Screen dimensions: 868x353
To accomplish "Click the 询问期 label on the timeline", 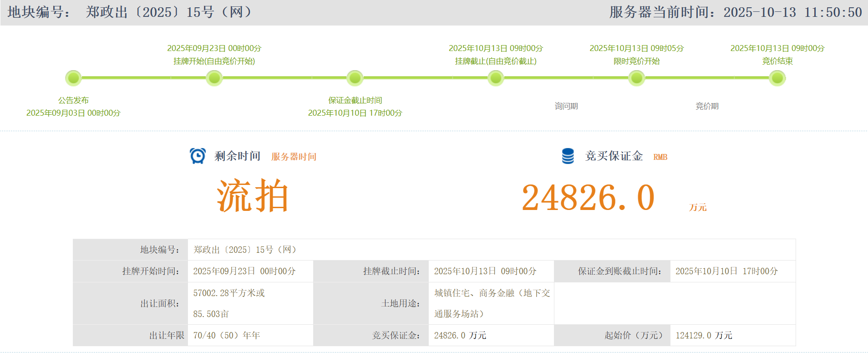I will (566, 106).
